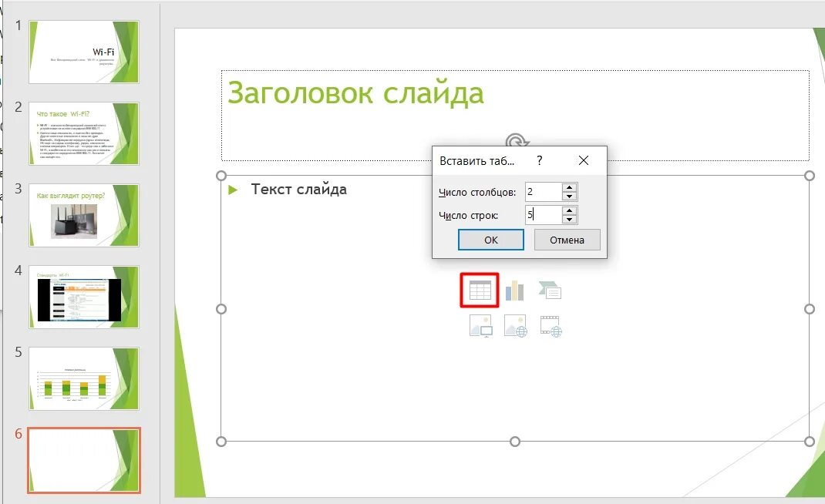The width and height of the screenshot is (825, 504).
Task: Click the top-right resize handle of content placeholder
Action: [x=810, y=176]
